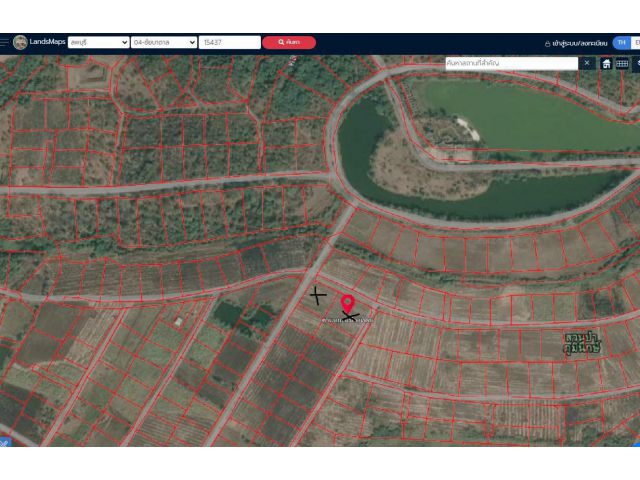Click the home icon on map toolbar
640x480 pixels.
pyautogui.click(x=607, y=64)
